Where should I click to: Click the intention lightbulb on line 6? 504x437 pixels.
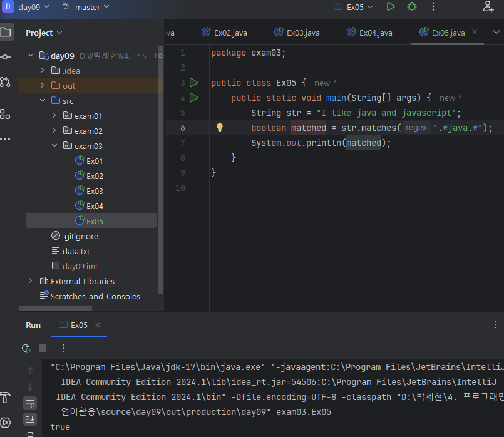pyautogui.click(x=220, y=128)
